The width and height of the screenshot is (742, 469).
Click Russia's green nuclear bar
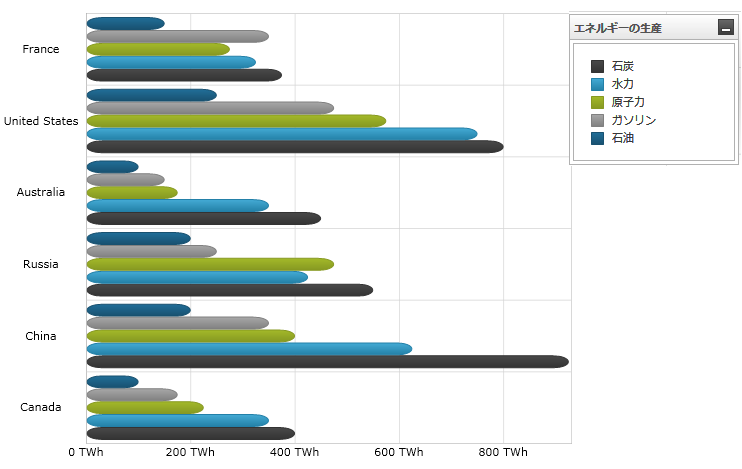[x=210, y=264]
